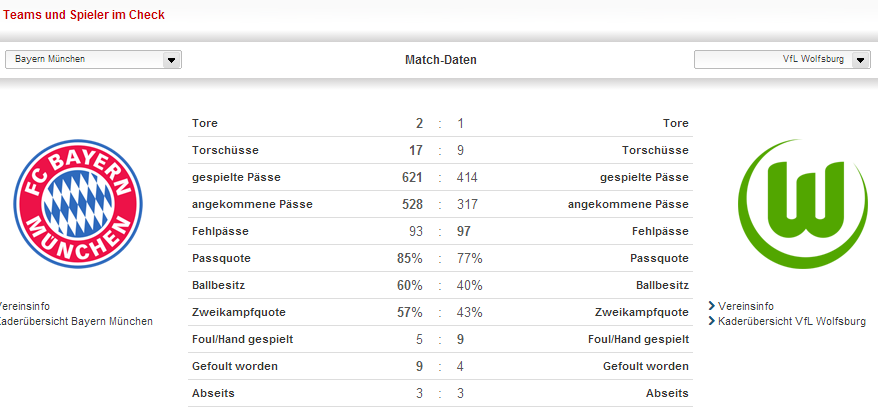
Task: Click the VfL Wolfsburg team select box
Action: point(782,59)
